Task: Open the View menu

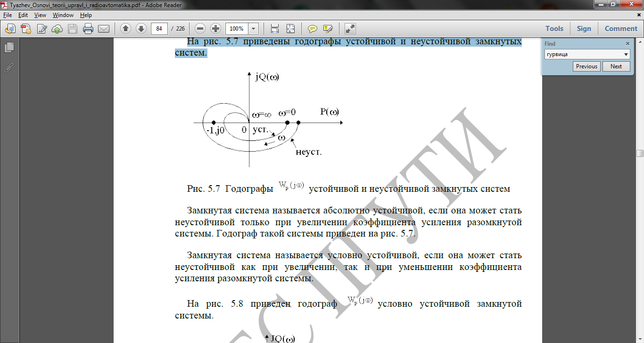Action: (x=40, y=15)
